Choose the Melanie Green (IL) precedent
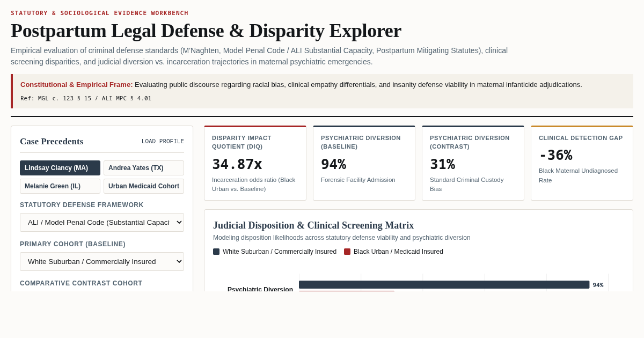Screen dimensions: 644x338 tap(60, 186)
